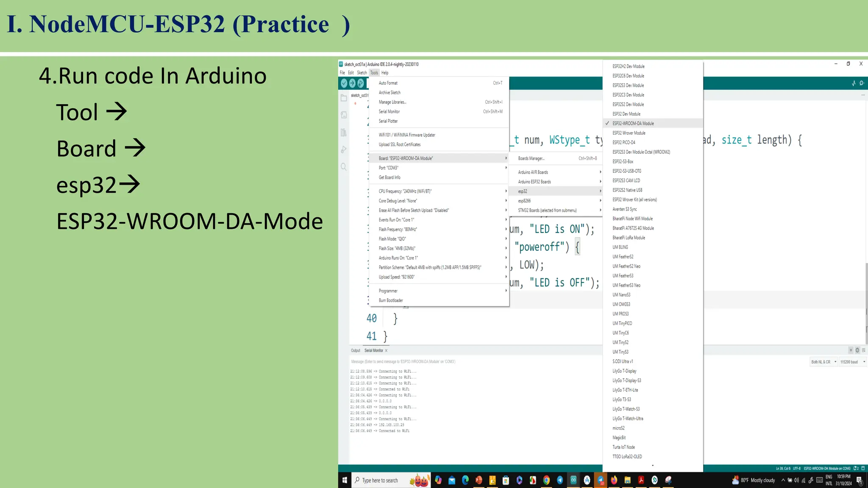This screenshot has width=868, height=488.
Task: Open the Sketchbook folder sidebar icon
Action: point(344,98)
